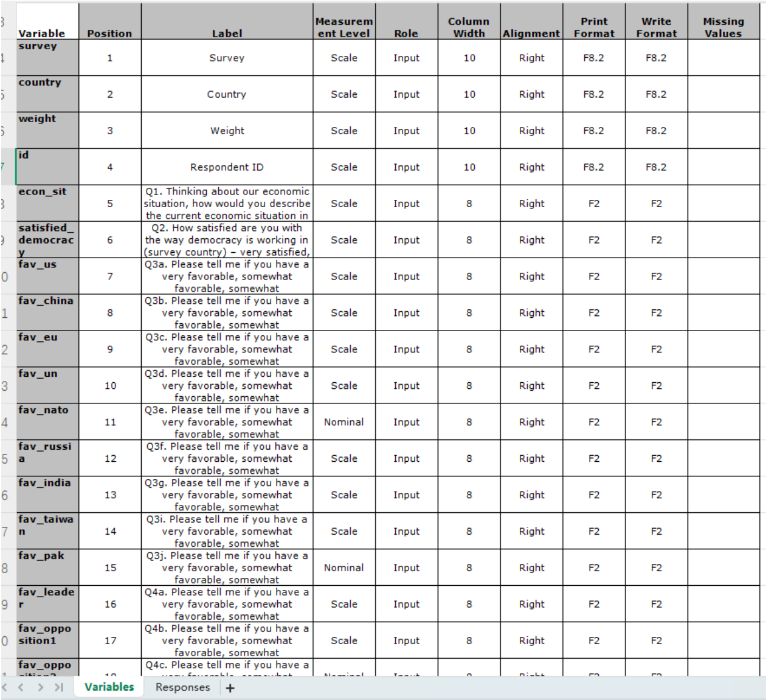Click the 'Variable' column header cell
This screenshot has height=700, width=766.
coord(47,22)
